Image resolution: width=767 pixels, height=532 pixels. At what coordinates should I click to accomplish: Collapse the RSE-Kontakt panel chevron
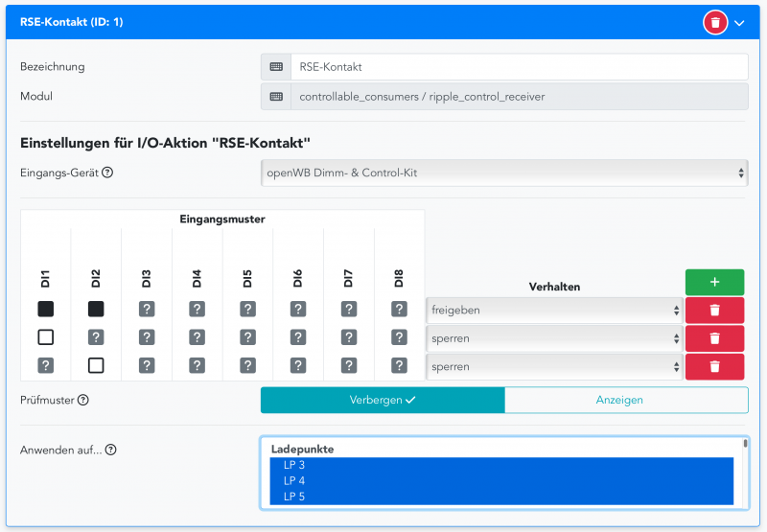pos(739,23)
